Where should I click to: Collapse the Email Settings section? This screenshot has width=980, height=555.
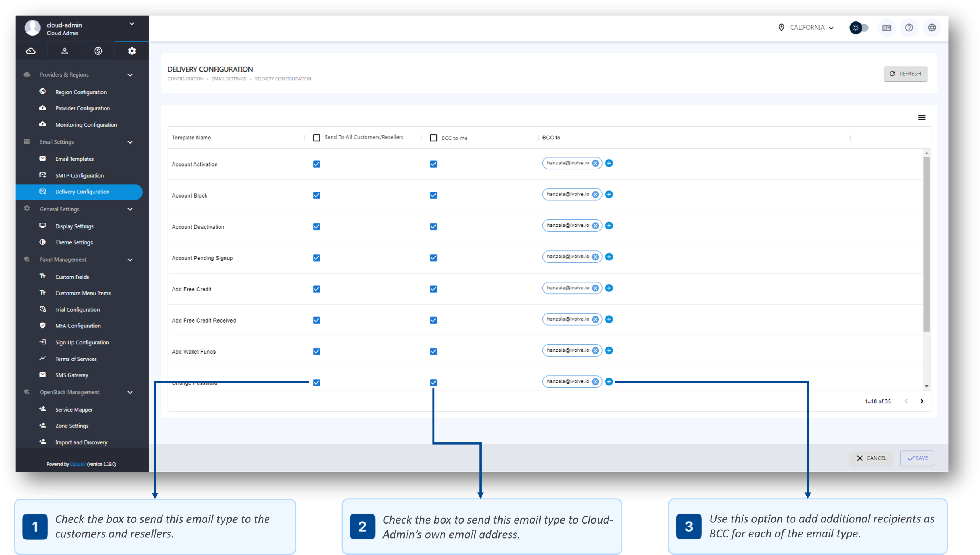(130, 142)
